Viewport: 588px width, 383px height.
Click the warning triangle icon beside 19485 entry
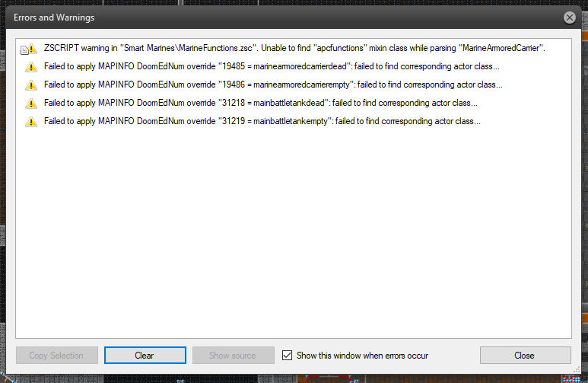pos(31,67)
